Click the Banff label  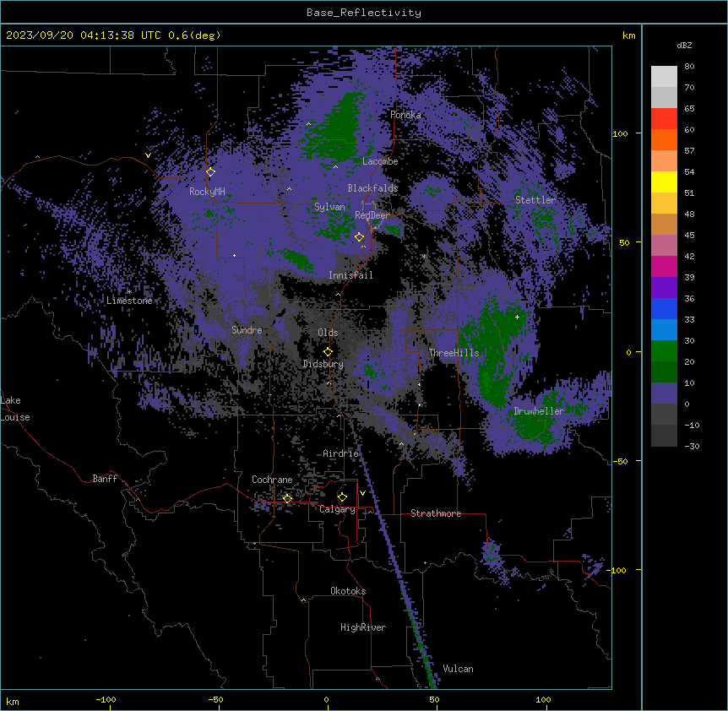(x=105, y=479)
